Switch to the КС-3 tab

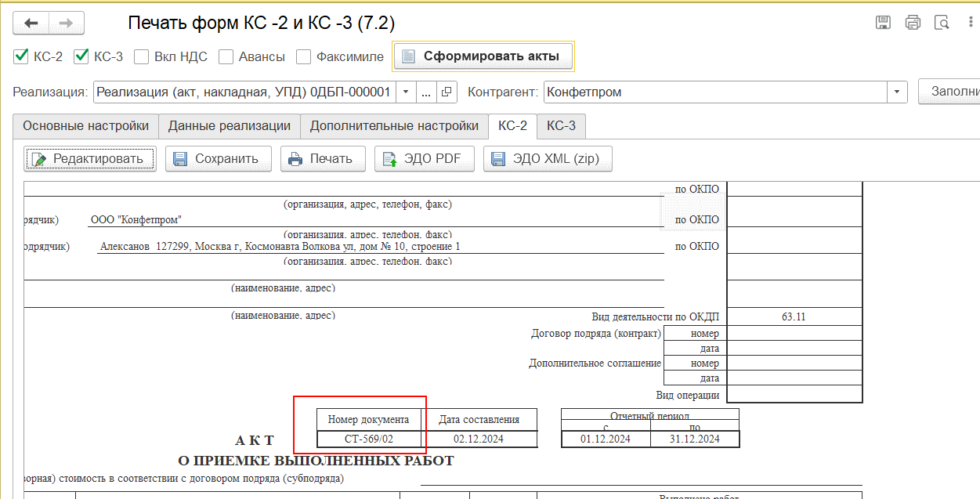point(561,126)
